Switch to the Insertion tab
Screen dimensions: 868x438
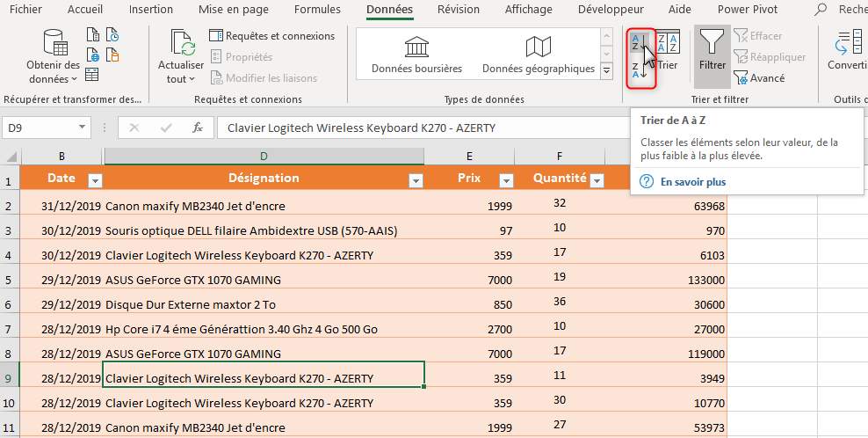click(x=150, y=10)
